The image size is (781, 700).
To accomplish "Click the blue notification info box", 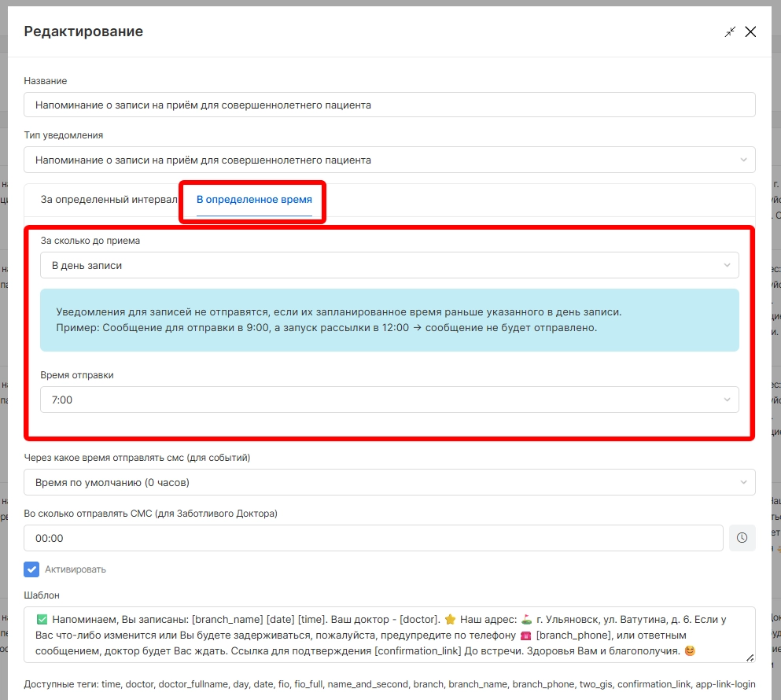I will click(x=389, y=319).
